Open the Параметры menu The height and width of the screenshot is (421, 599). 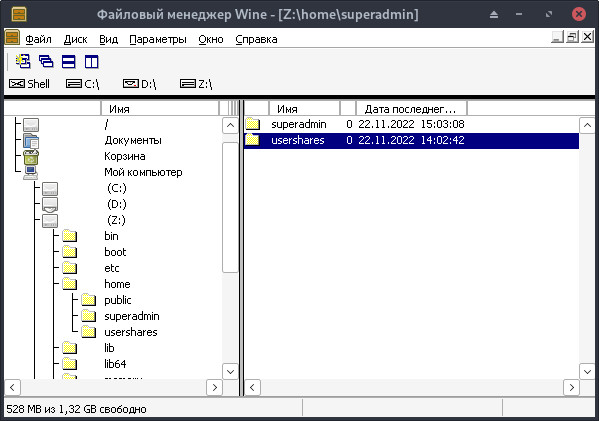[x=158, y=39]
